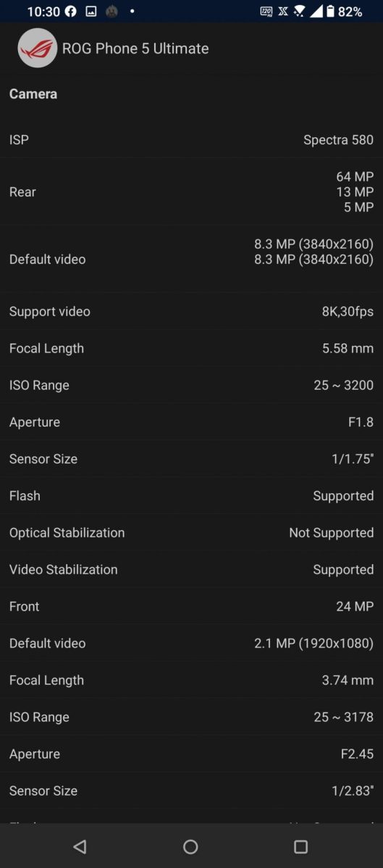Tap the image notification icon in status bar

91,12
